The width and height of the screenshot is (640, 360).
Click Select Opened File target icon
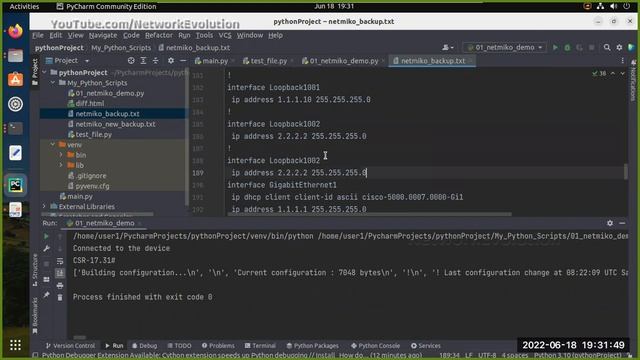(131, 61)
